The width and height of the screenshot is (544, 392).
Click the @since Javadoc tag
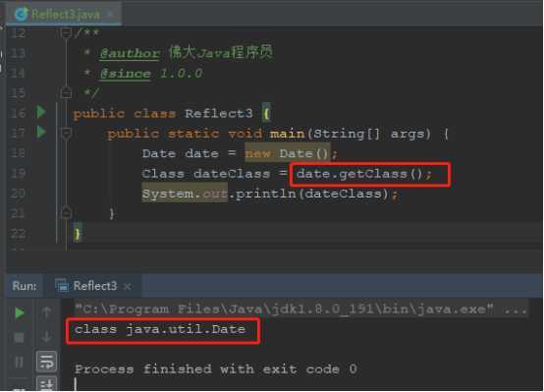[x=126, y=74]
